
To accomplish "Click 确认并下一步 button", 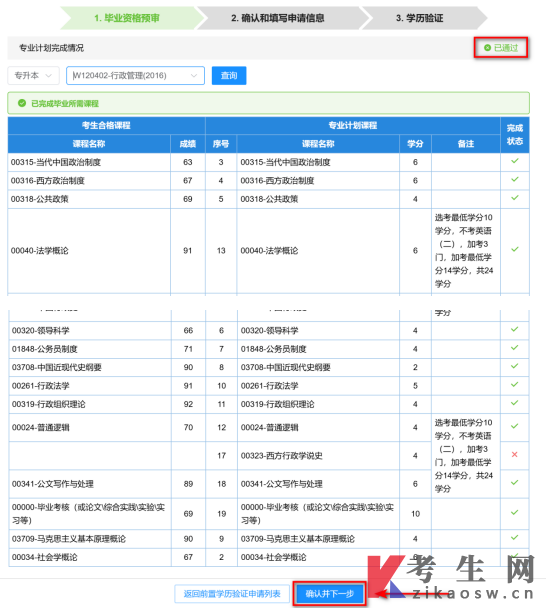I will (329, 594).
